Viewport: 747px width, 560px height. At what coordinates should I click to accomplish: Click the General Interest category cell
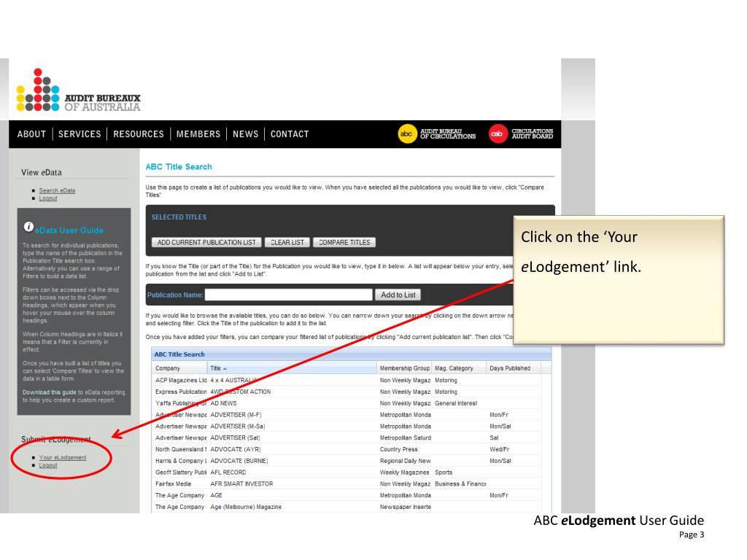[x=456, y=403]
